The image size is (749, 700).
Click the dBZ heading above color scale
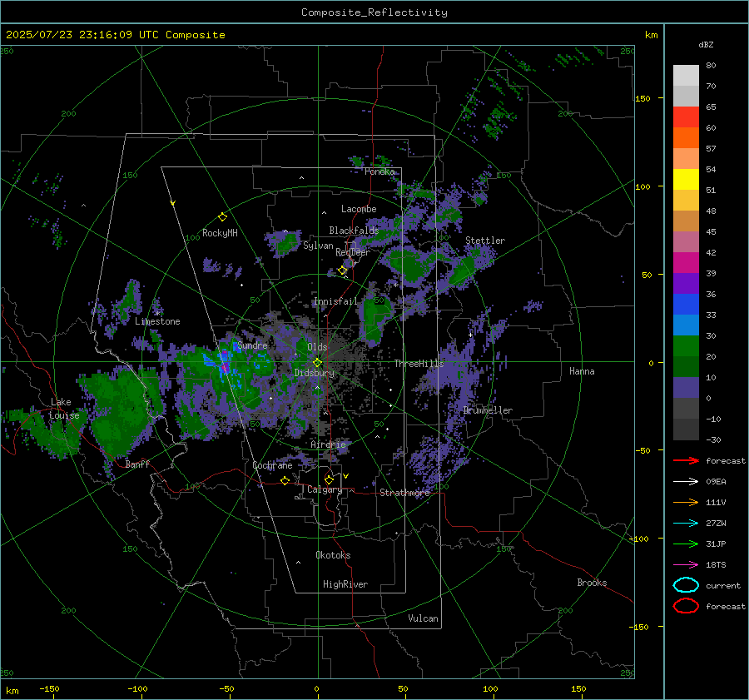706,45
